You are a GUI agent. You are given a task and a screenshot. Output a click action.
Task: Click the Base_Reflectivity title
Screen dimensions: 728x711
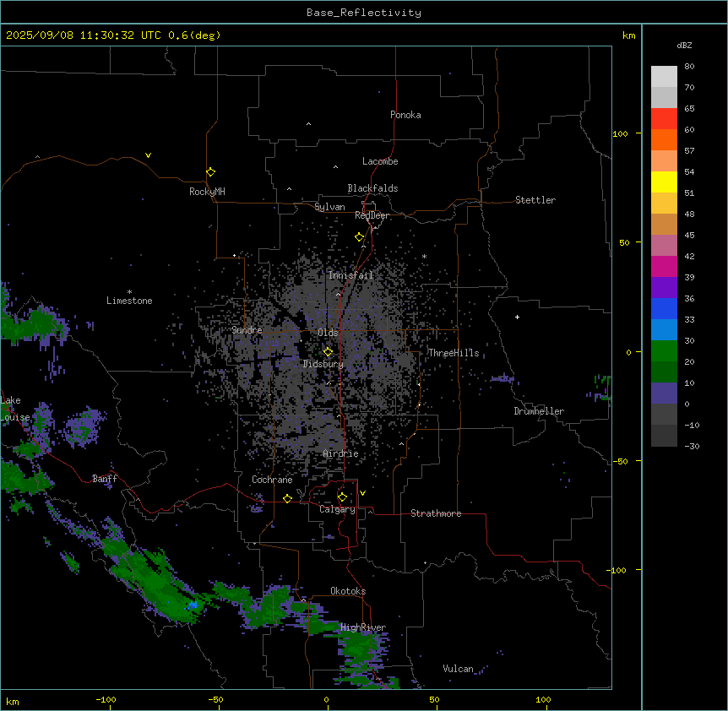tap(364, 13)
